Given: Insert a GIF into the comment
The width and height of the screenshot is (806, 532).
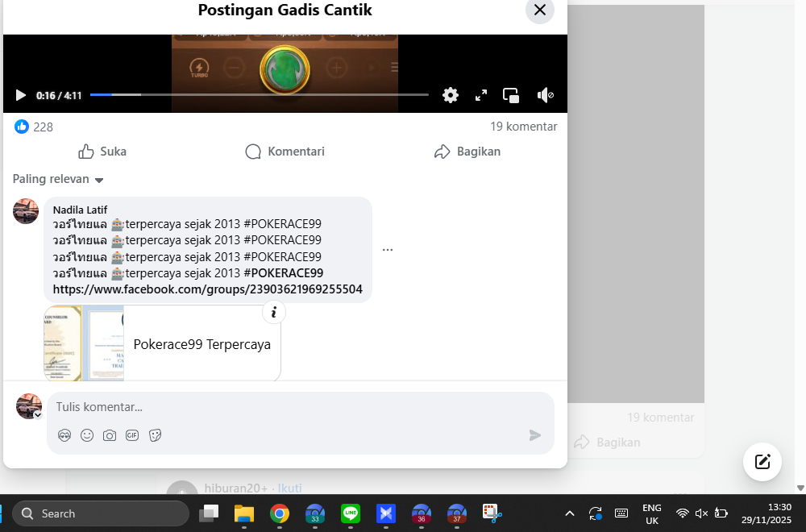Looking at the screenshot, I should click(x=132, y=435).
